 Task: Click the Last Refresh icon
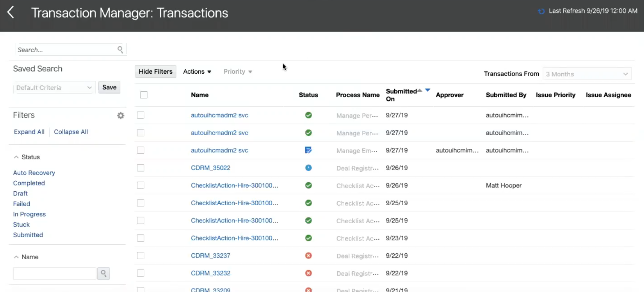click(541, 11)
